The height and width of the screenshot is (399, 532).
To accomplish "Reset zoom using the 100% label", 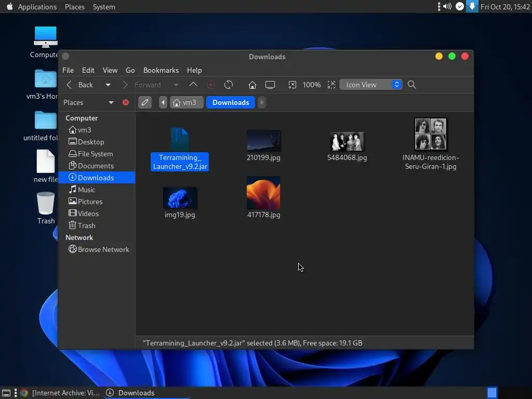I will (312, 85).
